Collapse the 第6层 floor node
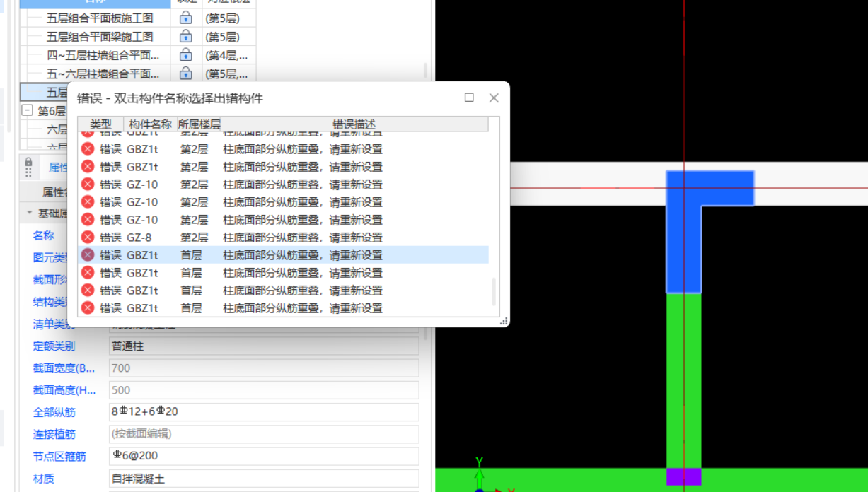This screenshot has height=492, width=868. click(x=27, y=110)
